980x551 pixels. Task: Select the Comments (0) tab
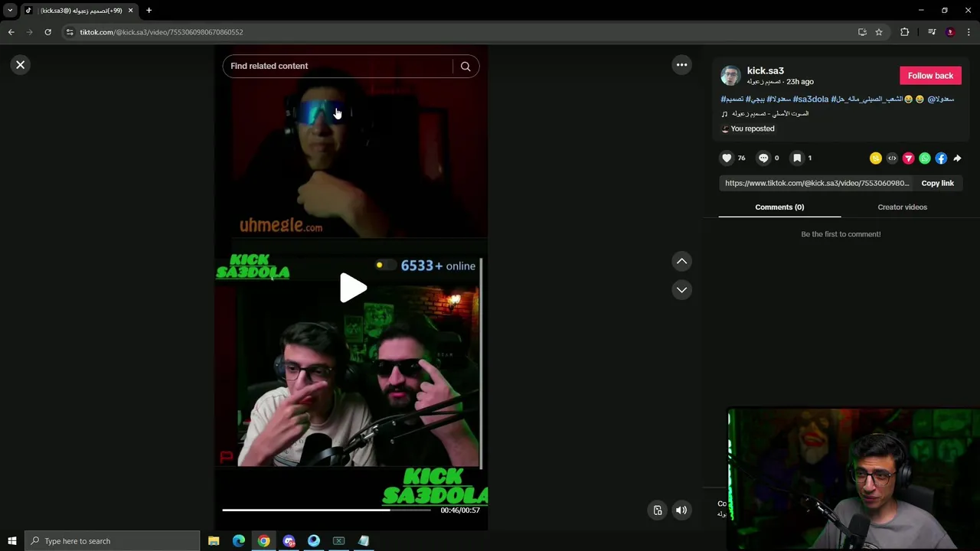(779, 207)
